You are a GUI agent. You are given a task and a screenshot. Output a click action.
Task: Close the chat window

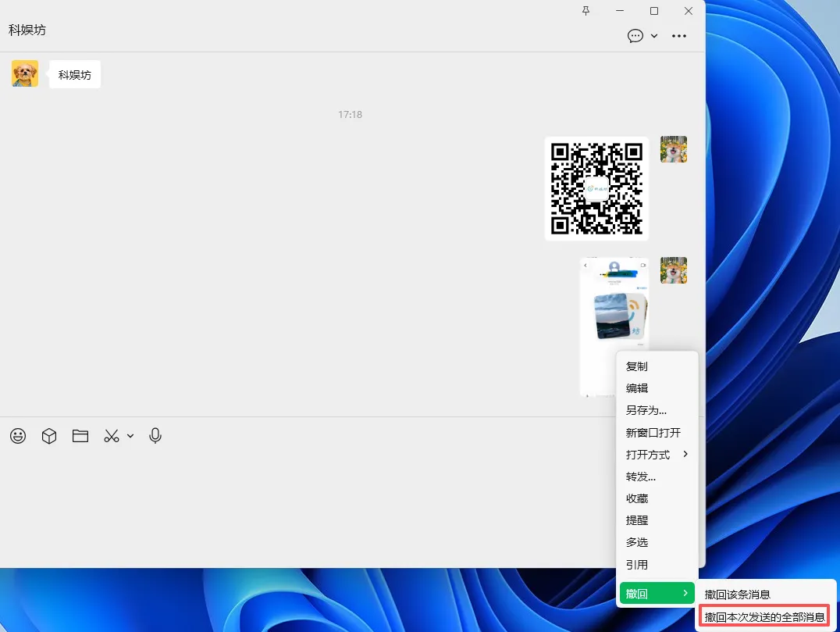[x=689, y=11]
